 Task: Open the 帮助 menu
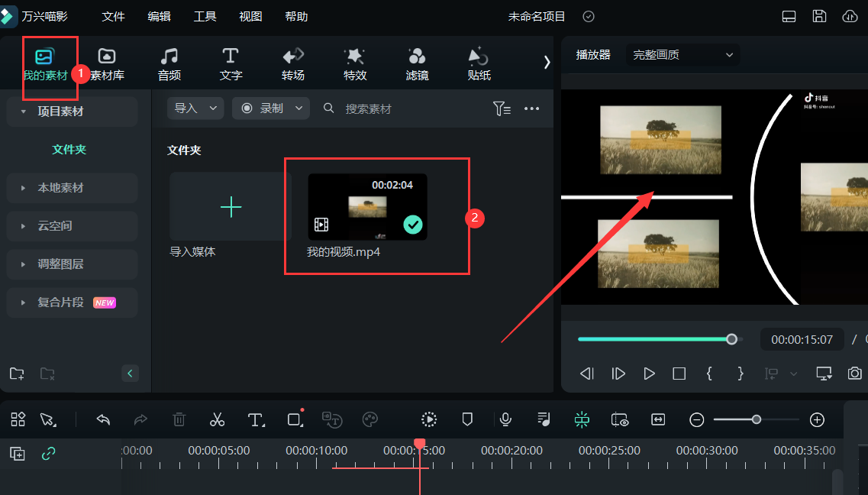(296, 17)
